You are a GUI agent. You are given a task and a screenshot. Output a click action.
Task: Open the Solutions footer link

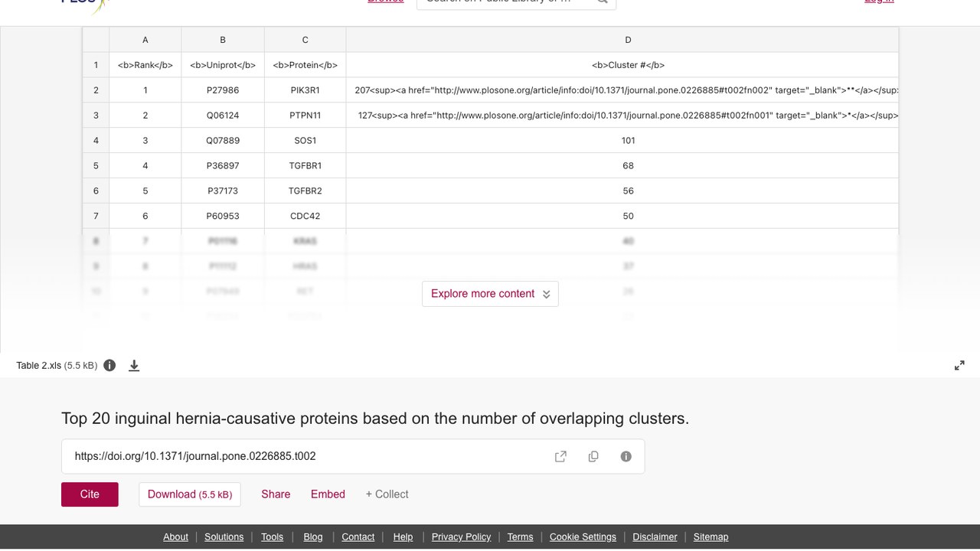[x=224, y=537]
